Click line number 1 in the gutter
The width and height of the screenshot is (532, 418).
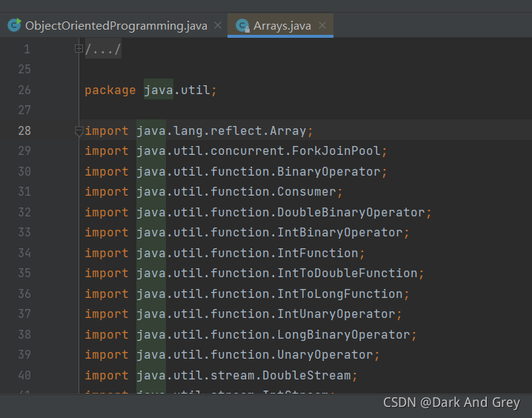pyautogui.click(x=27, y=50)
